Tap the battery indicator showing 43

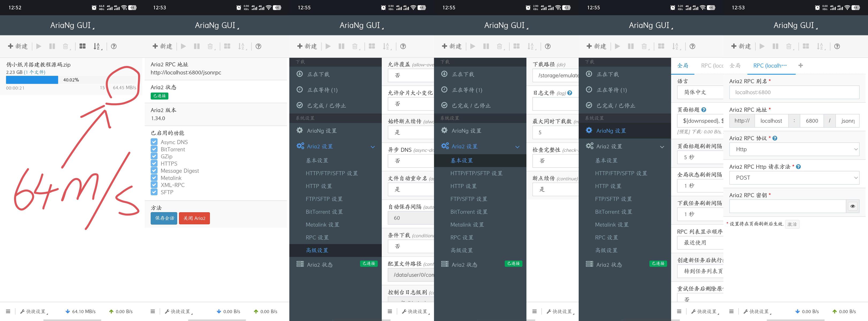click(566, 7)
